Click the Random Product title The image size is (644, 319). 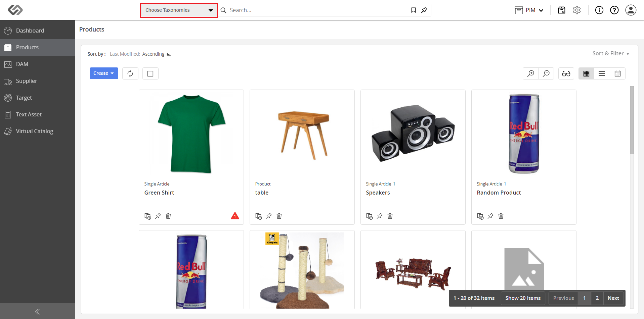click(x=499, y=193)
